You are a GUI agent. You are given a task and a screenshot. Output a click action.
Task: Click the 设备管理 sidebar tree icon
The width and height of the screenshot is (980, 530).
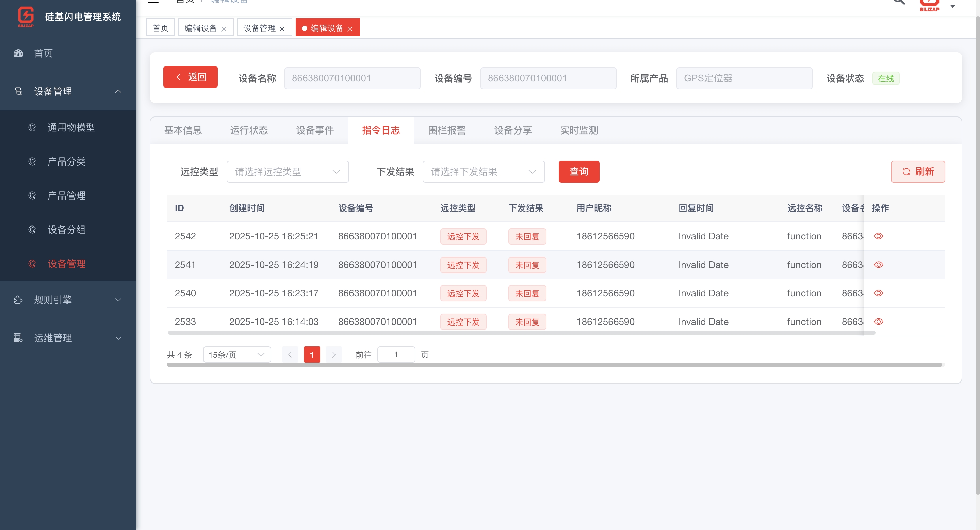click(x=18, y=91)
